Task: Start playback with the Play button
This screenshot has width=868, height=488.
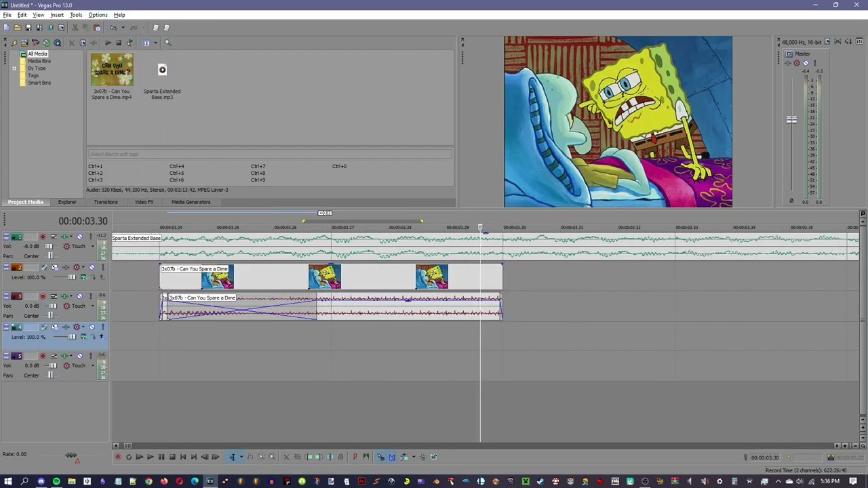Action: click(150, 457)
